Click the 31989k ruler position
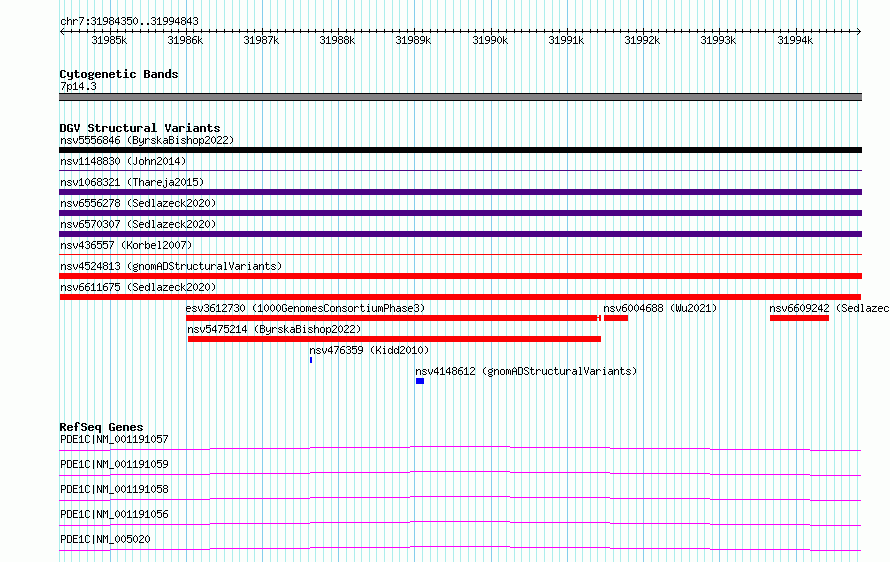This screenshot has height=562, width=890. [x=413, y=40]
